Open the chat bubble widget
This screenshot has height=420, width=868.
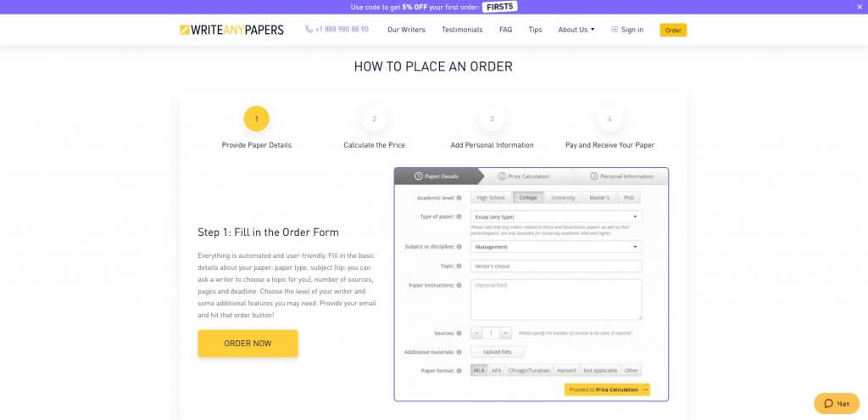click(x=837, y=403)
